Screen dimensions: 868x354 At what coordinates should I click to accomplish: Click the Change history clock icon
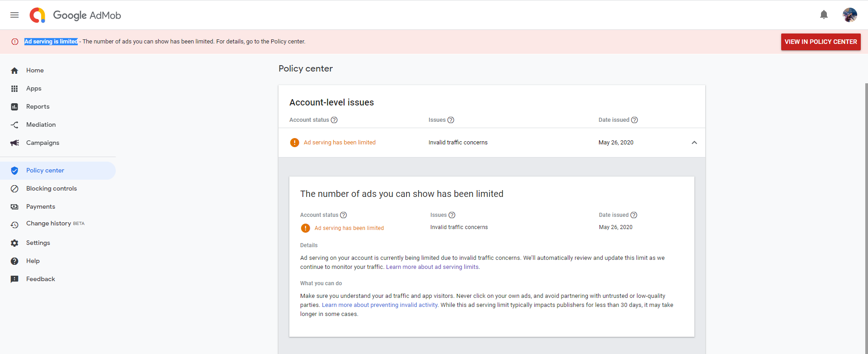pyautogui.click(x=14, y=225)
